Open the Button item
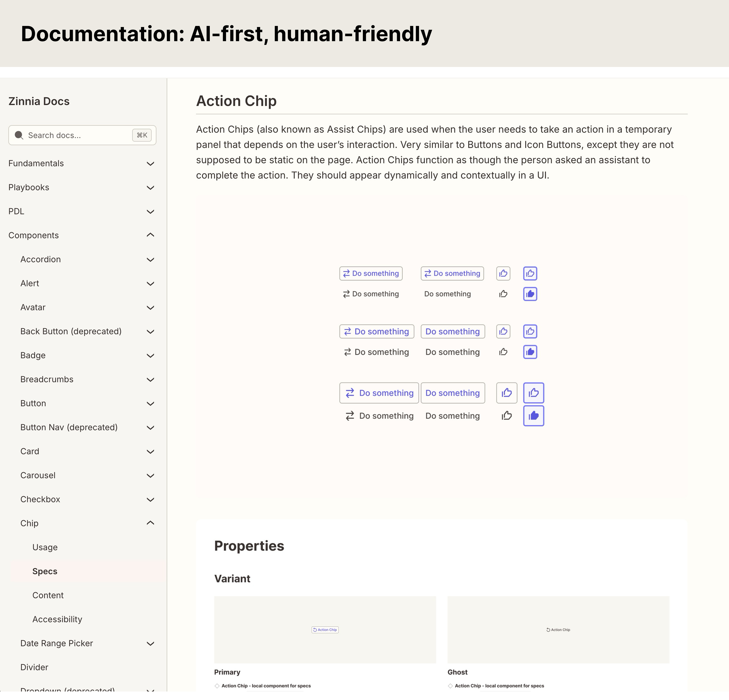 (x=33, y=403)
